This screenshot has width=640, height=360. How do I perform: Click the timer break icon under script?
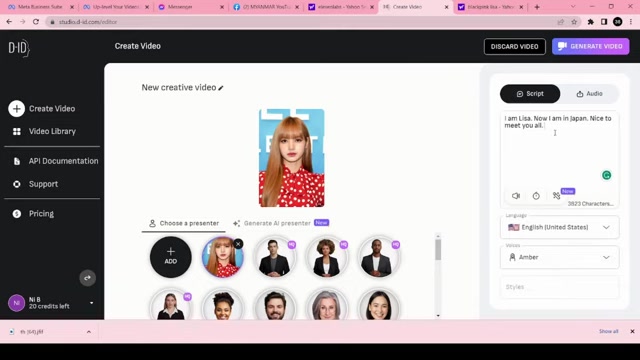(536, 196)
